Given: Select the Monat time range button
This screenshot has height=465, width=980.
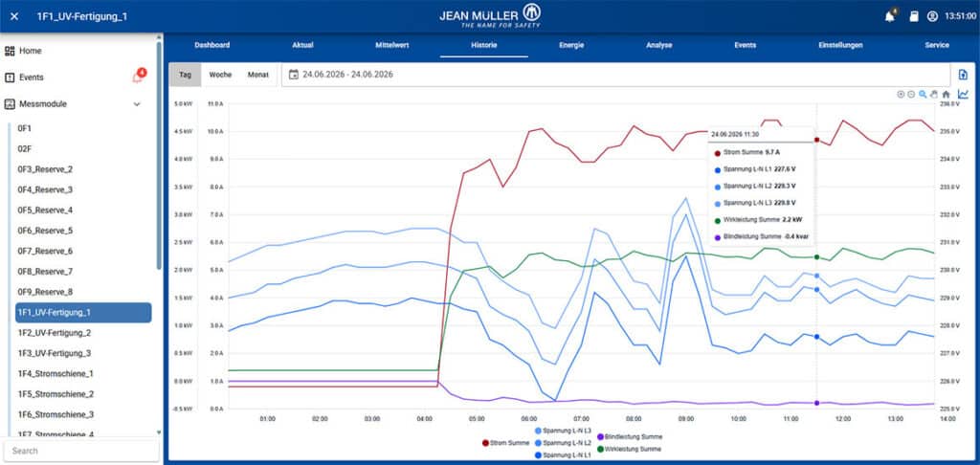Looking at the screenshot, I should click(x=258, y=75).
